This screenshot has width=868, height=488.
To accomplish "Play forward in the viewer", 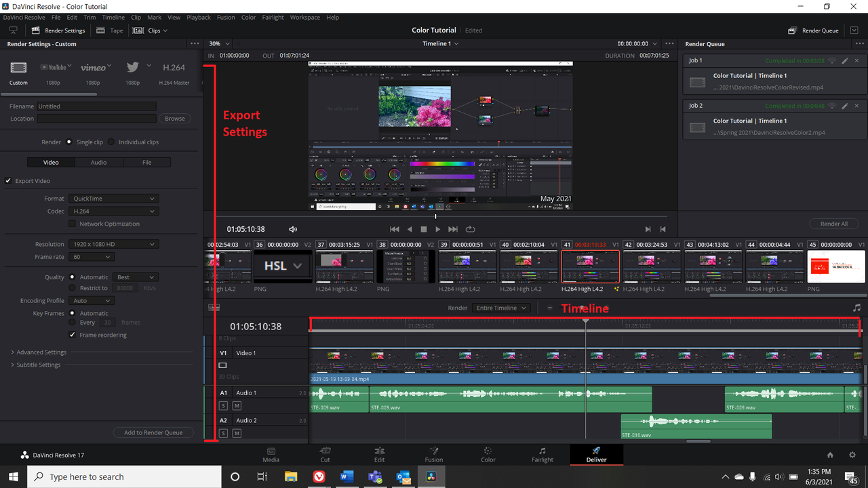I will [x=438, y=229].
